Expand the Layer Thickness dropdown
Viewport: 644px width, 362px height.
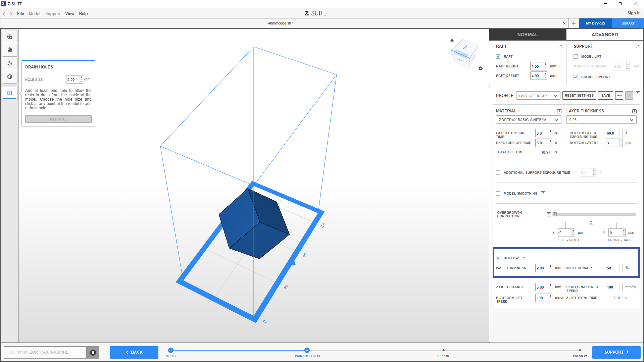tap(601, 120)
